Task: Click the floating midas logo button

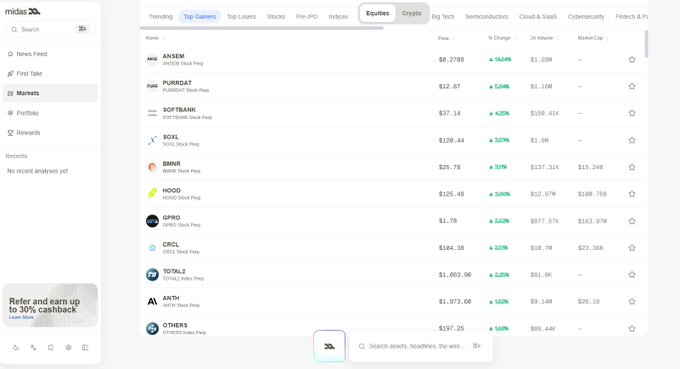Action: tap(330, 346)
